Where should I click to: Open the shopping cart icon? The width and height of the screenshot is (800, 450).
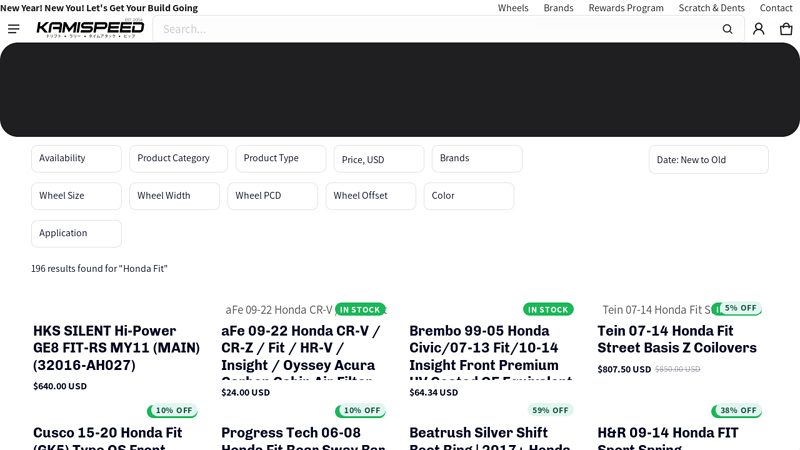[786, 29]
